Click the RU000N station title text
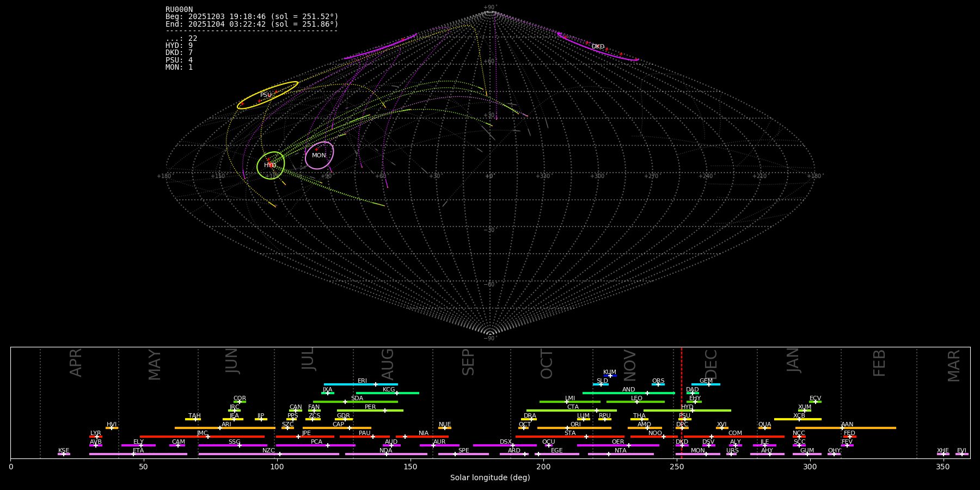 (x=179, y=10)
